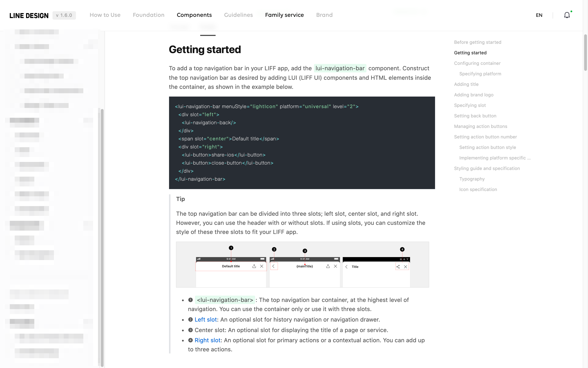The image size is (588, 368).
Task: Open the How to Use menu
Action: click(x=105, y=15)
